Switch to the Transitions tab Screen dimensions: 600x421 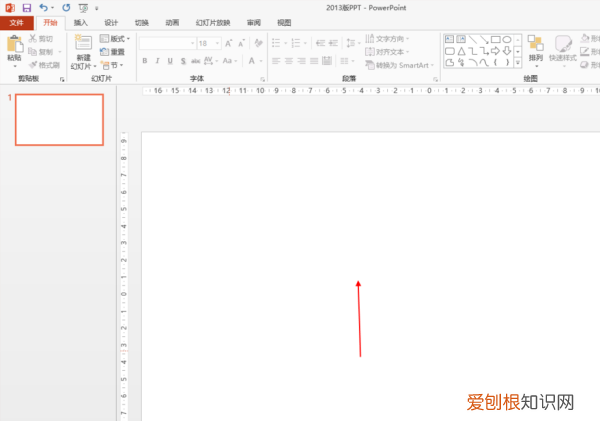click(x=142, y=23)
